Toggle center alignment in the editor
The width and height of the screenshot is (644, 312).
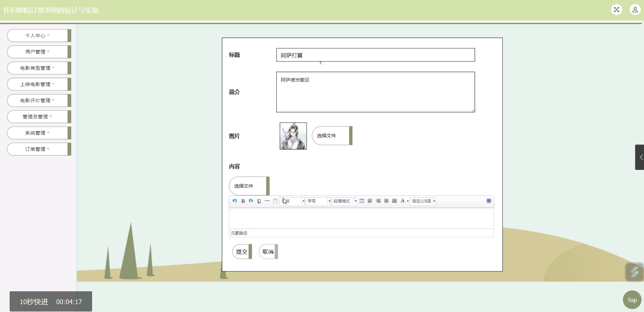[386, 201]
